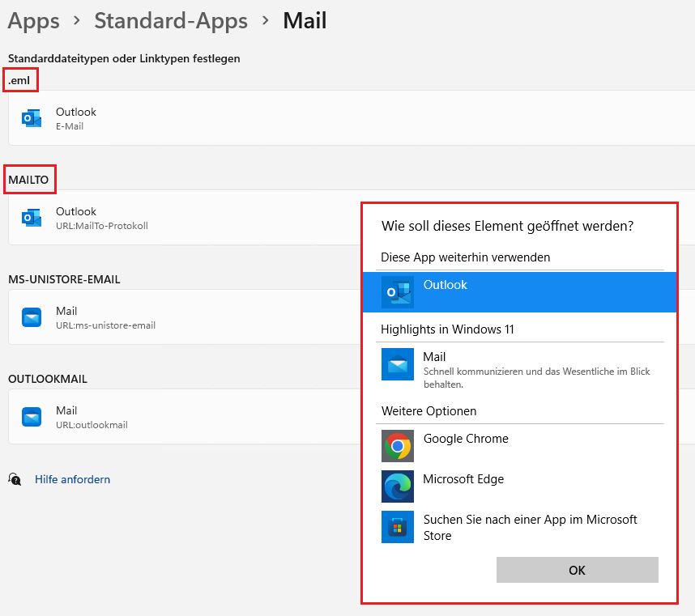Select the Mail description text in the dialog
Viewport: 695px width, 616px height.
point(536,378)
